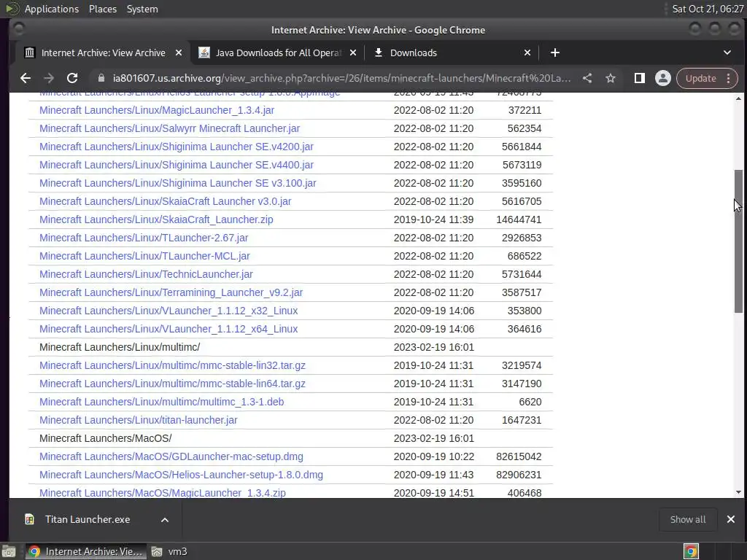The image size is (747, 560).
Task: Switch to the vm3 taskbar window
Action: click(170, 552)
